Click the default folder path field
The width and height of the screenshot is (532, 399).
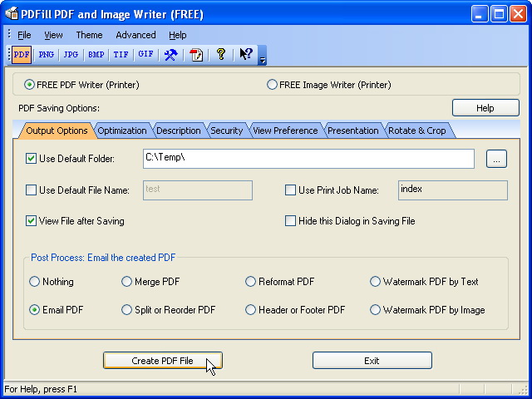(x=308, y=159)
